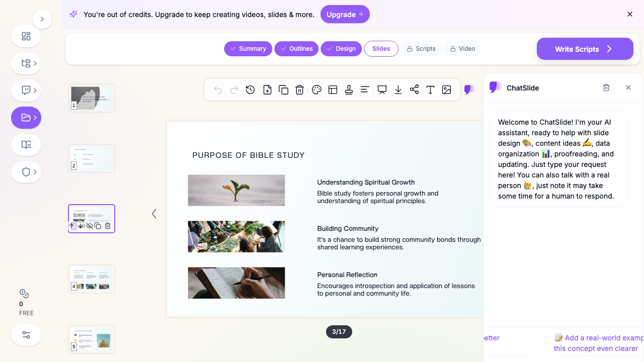Move slide 3 down with arrow

[80, 226]
